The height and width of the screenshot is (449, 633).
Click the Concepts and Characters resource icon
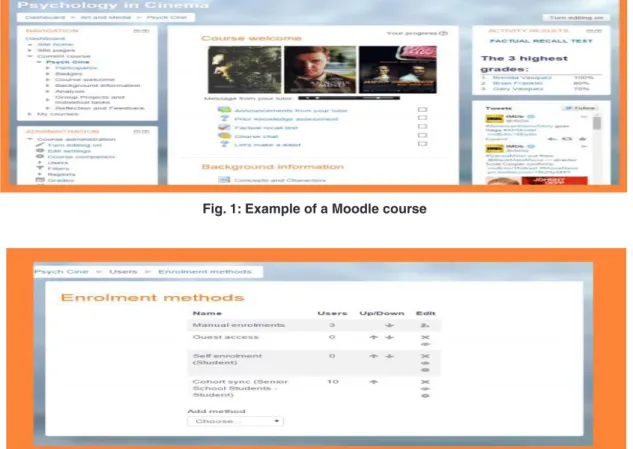click(x=224, y=180)
